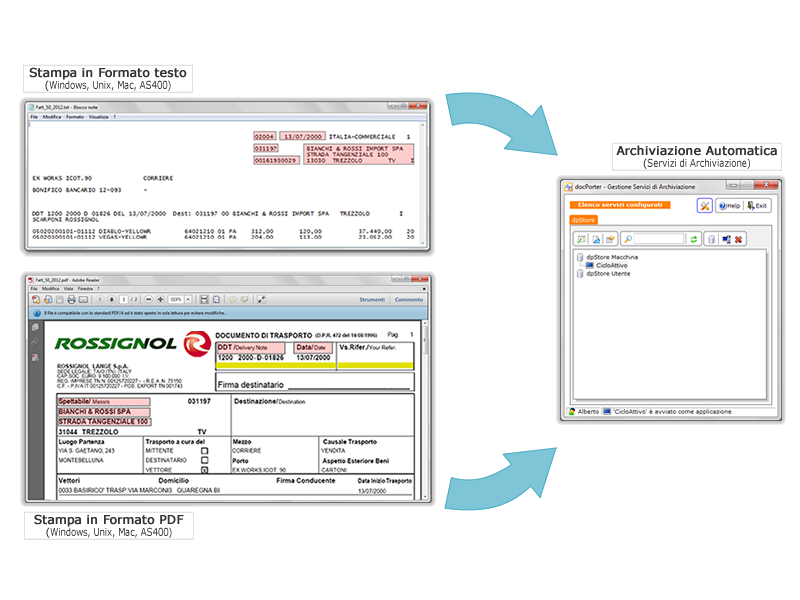Screen dimensions: 800x600
Task: Open File menu in Adobe Reader
Action: click(34, 289)
